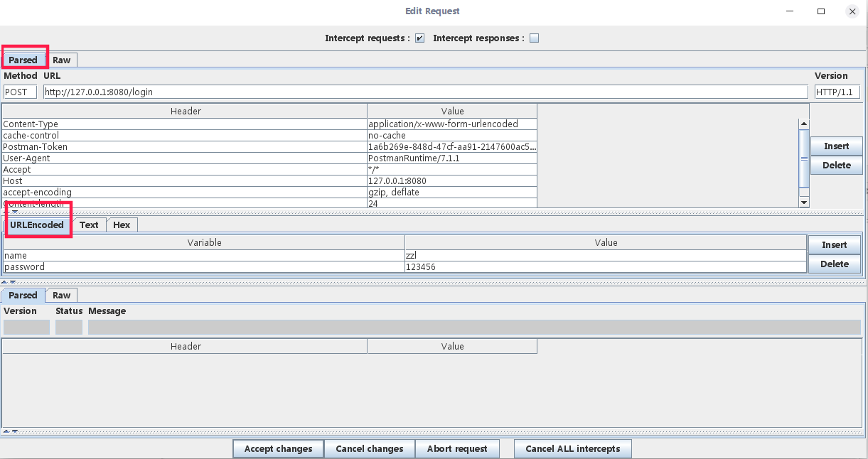Switch to the response Raw tab
The image size is (868, 459).
pos(62,295)
